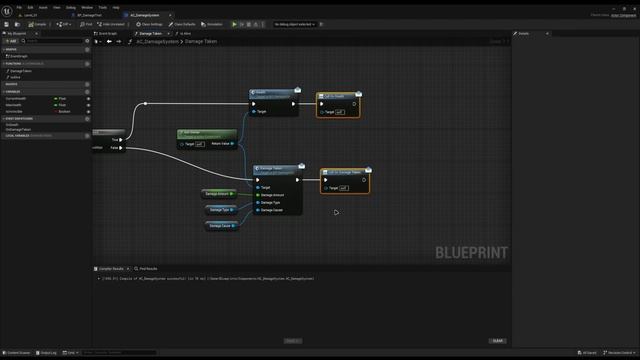Select the Damage Taken function
Viewport: 640px width, 360px height.
[19, 71]
